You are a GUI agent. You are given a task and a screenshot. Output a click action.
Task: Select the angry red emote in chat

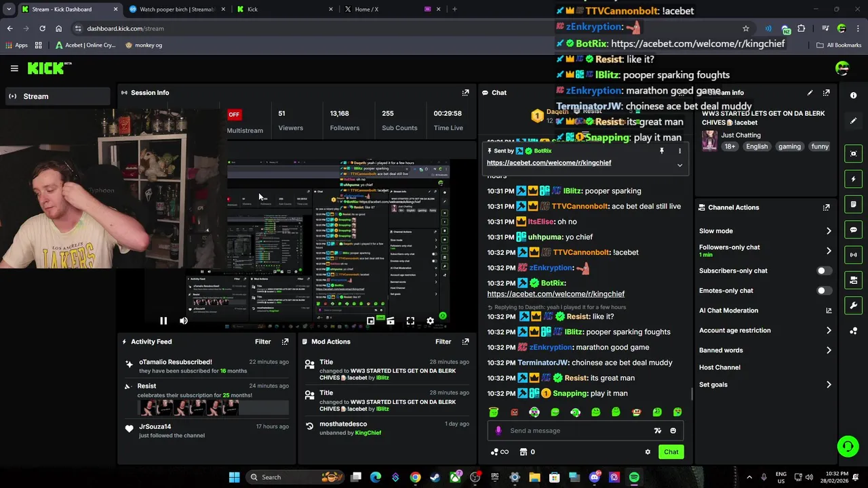[514, 412]
